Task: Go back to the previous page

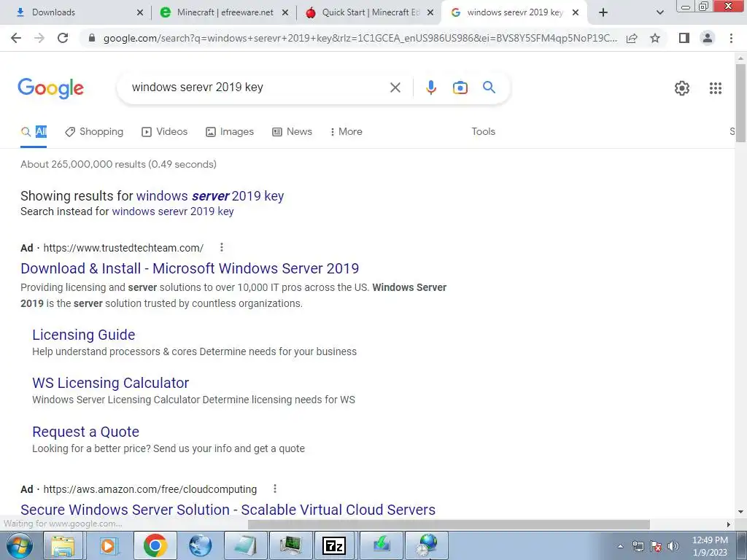Action: (x=16, y=38)
